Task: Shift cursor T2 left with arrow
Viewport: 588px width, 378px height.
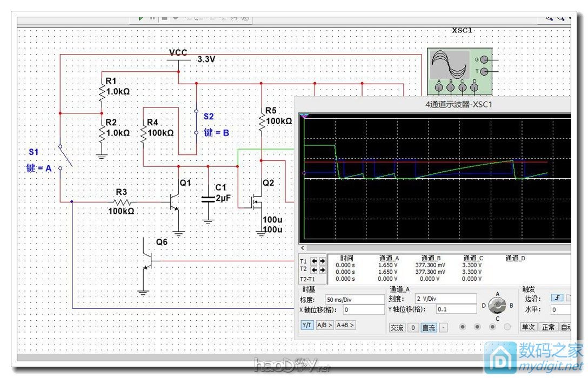Action: tap(315, 269)
